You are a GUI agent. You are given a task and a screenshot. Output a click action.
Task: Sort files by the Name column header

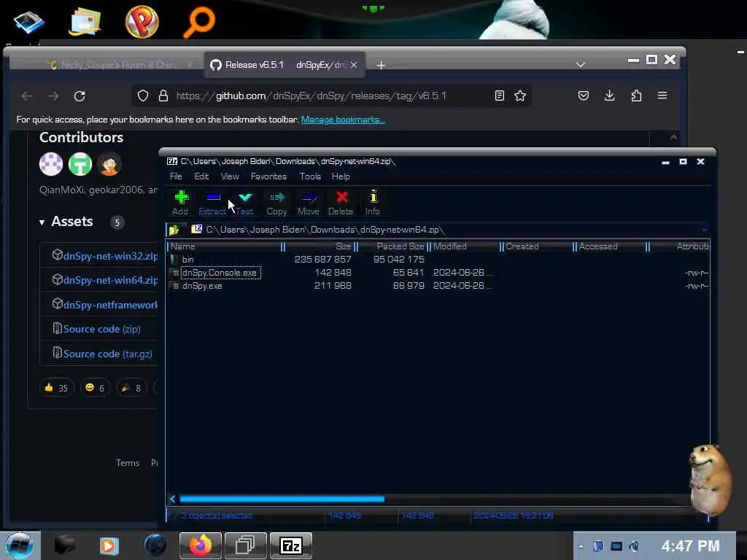[225, 246]
